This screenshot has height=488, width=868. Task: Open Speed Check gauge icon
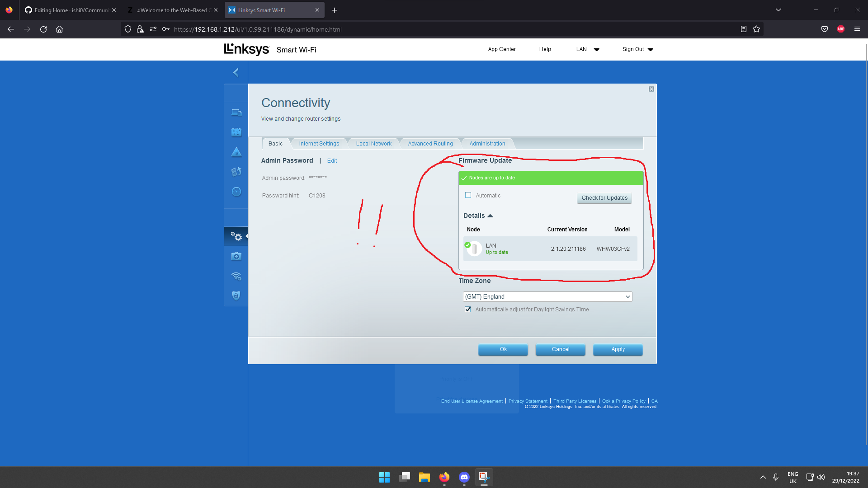click(236, 192)
